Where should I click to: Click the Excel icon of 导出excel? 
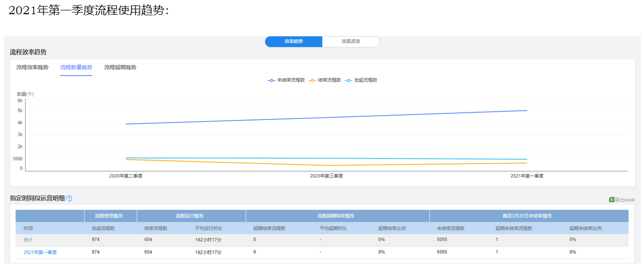pyautogui.click(x=612, y=200)
